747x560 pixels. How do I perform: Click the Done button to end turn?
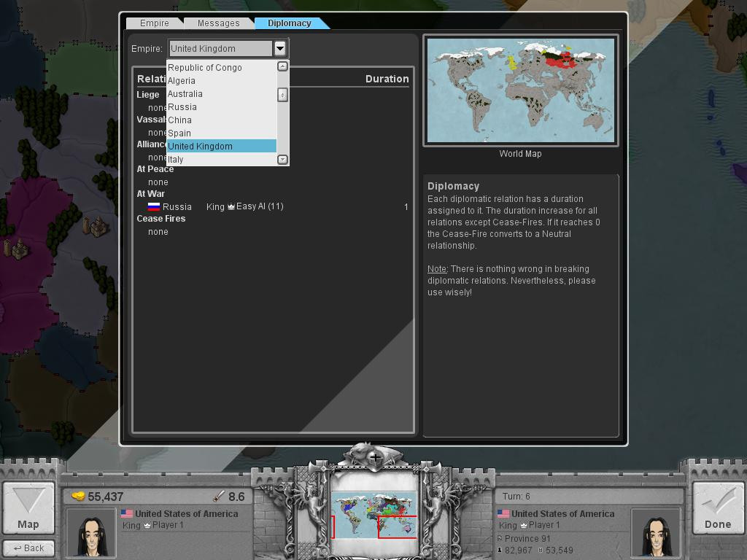pos(718,507)
